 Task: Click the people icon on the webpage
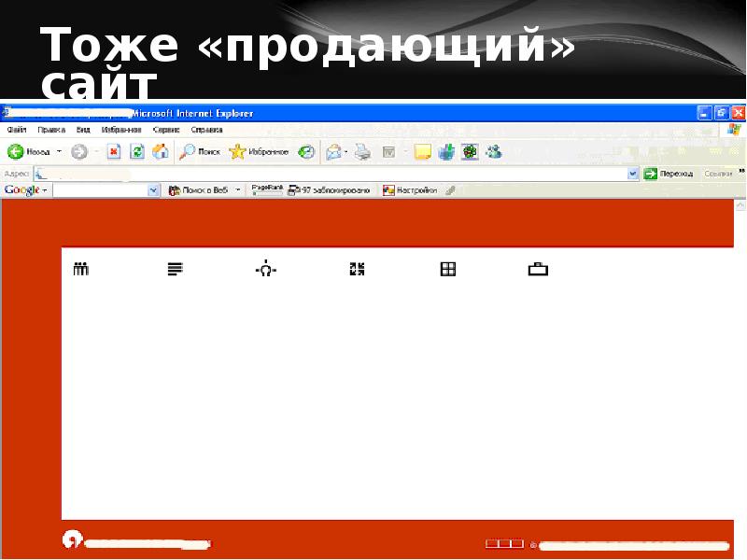(x=80, y=270)
